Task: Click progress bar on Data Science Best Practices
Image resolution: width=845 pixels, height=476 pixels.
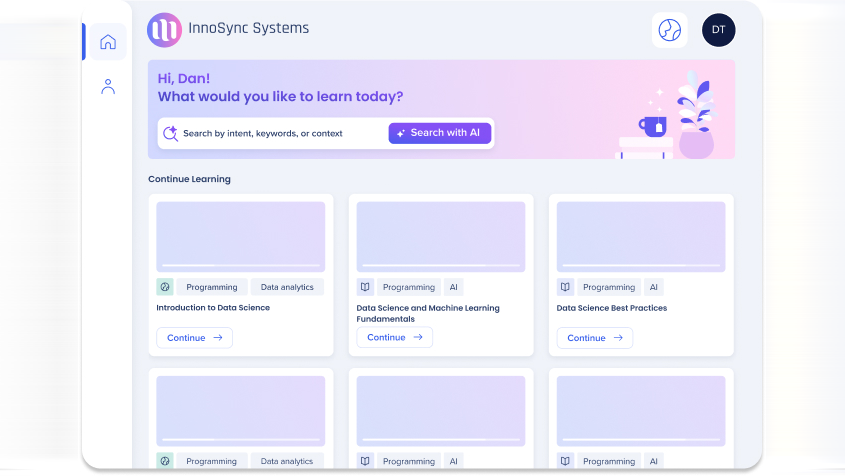Action: [x=641, y=265]
